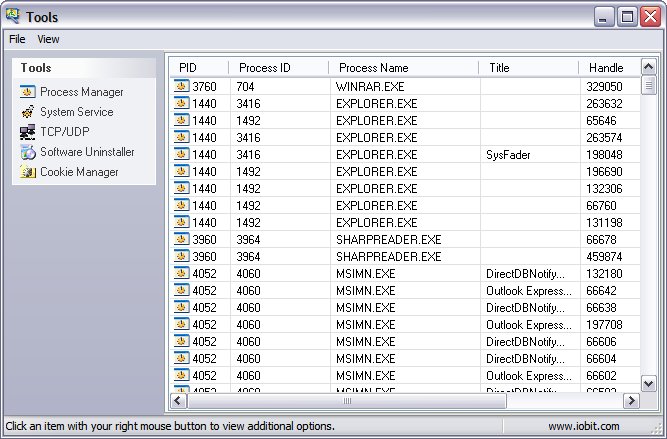The image size is (667, 439).
Task: Sort by the Process ID column header
Action: click(279, 68)
